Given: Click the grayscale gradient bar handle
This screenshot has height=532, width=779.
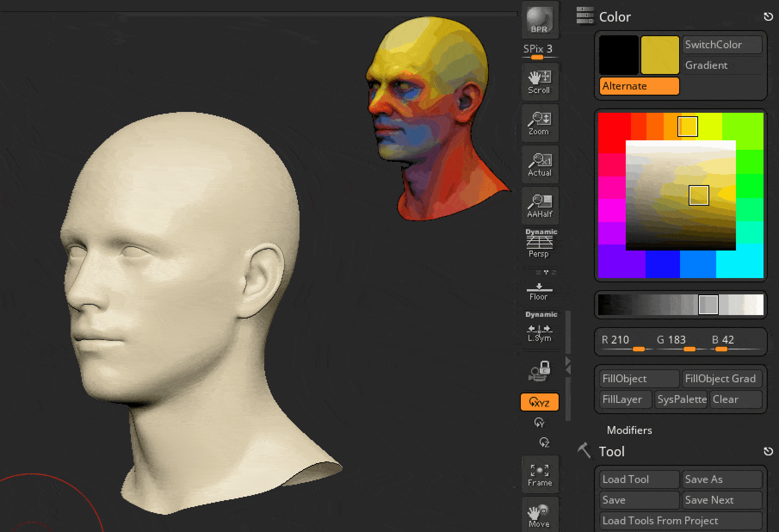Looking at the screenshot, I should coord(708,305).
